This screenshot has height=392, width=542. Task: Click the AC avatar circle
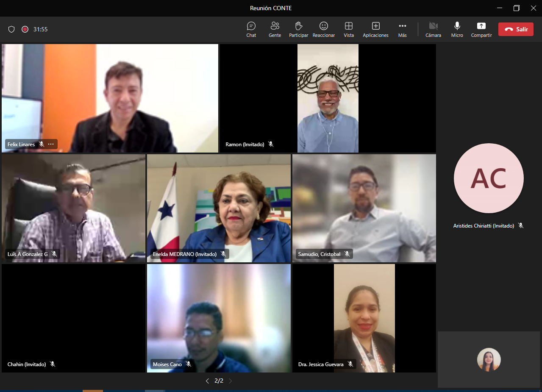pos(489,178)
